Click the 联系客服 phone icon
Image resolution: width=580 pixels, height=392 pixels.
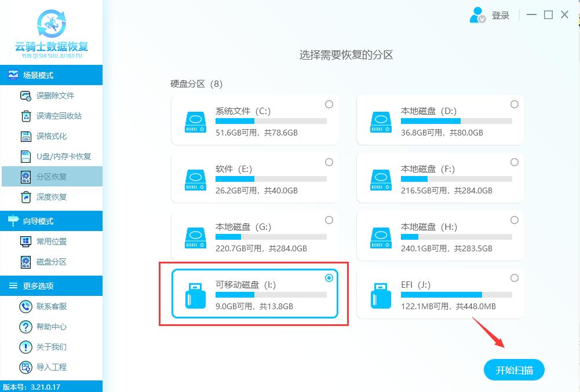pyautogui.click(x=25, y=306)
